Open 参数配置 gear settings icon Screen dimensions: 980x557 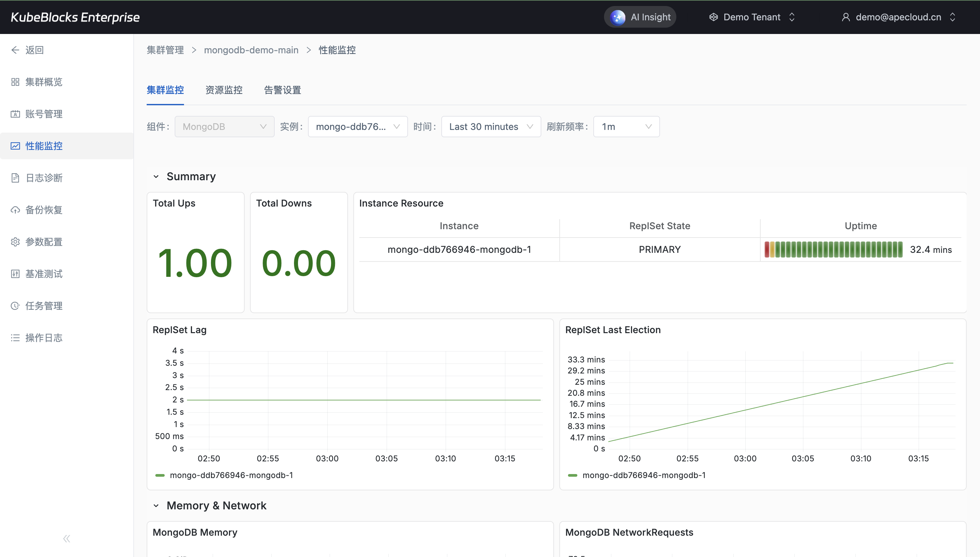pyautogui.click(x=15, y=242)
